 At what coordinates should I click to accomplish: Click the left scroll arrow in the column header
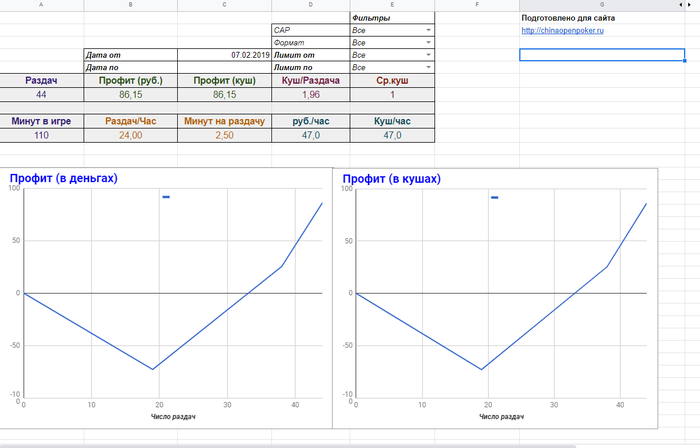pos(681,5)
